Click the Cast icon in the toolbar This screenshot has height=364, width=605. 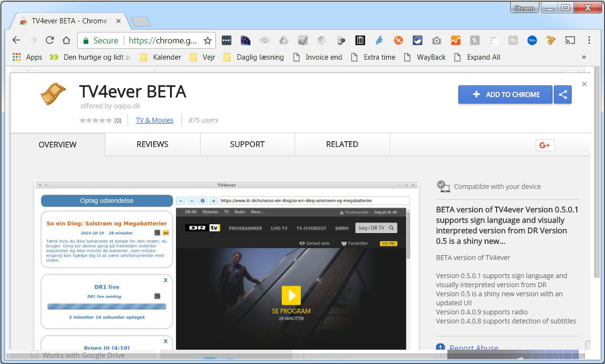[570, 41]
